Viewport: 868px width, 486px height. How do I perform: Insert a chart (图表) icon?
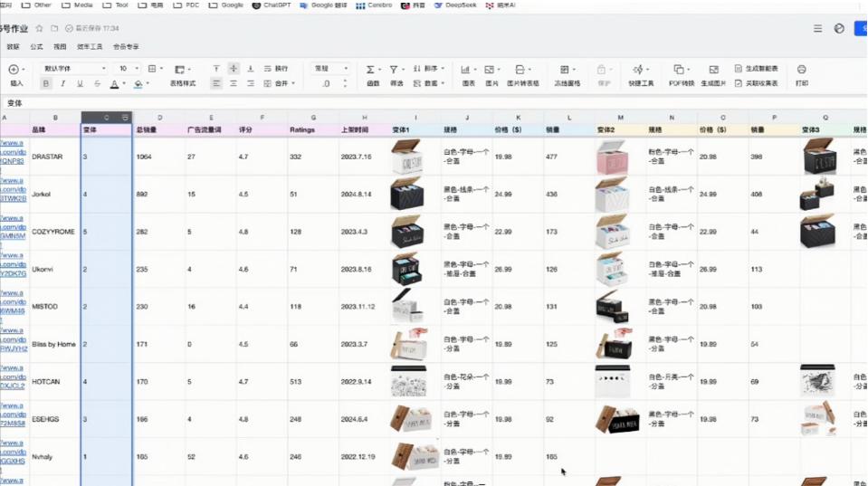tap(465, 69)
